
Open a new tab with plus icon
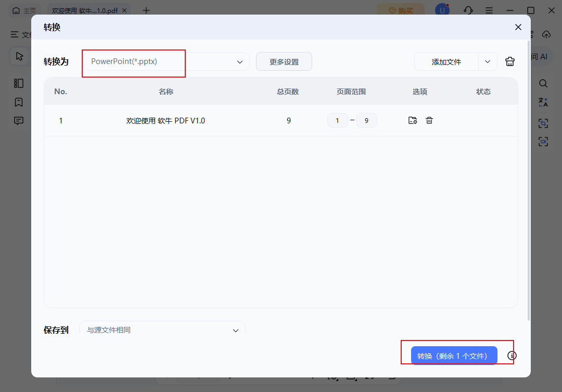point(146,10)
